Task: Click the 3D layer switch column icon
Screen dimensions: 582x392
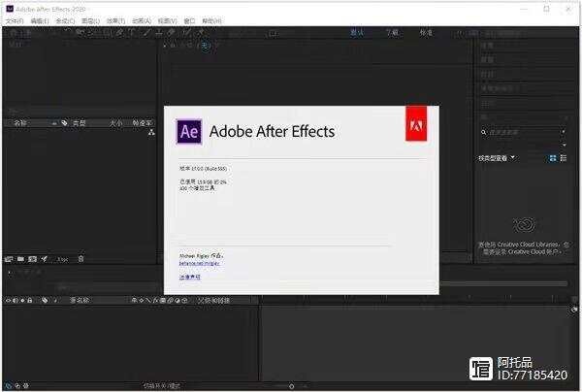Action: pyautogui.click(x=184, y=301)
